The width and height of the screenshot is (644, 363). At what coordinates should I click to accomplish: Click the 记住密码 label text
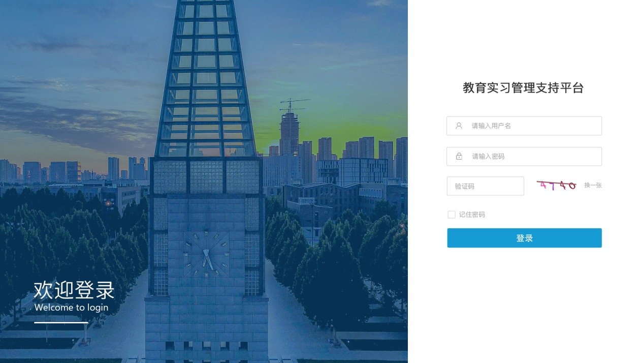(x=472, y=215)
